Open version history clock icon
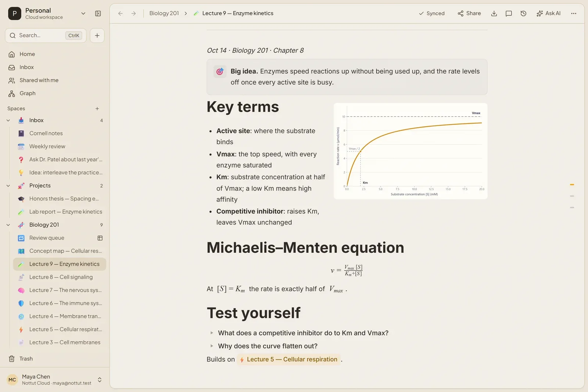The image size is (588, 392). [523, 14]
